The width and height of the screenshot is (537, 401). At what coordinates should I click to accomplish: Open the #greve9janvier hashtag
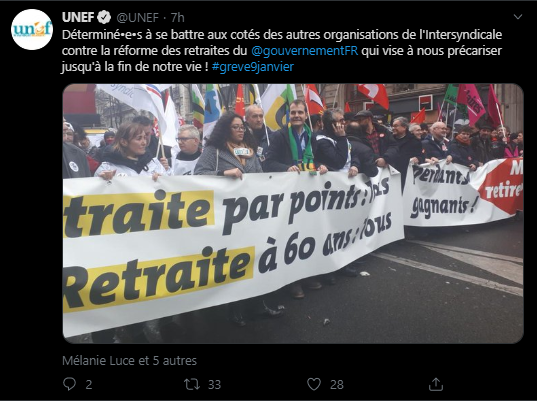[253, 66]
